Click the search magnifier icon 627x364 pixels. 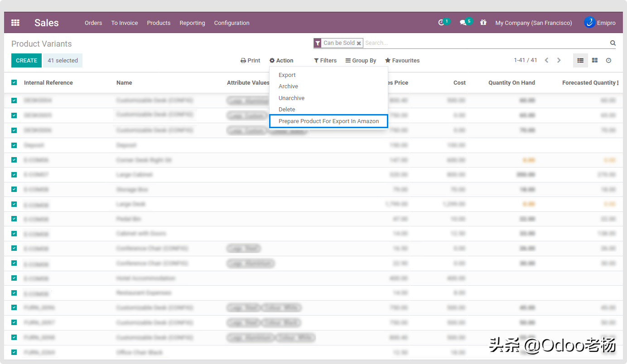coord(613,43)
